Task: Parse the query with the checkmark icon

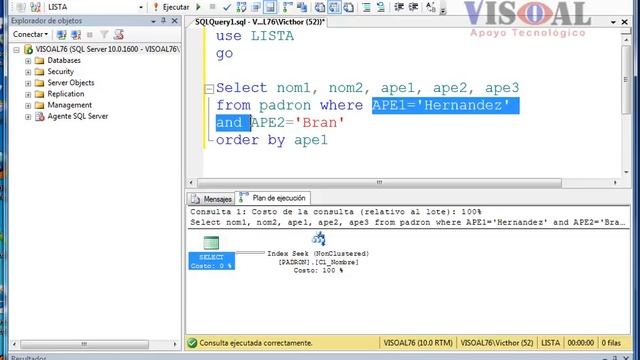Action: coord(227,7)
